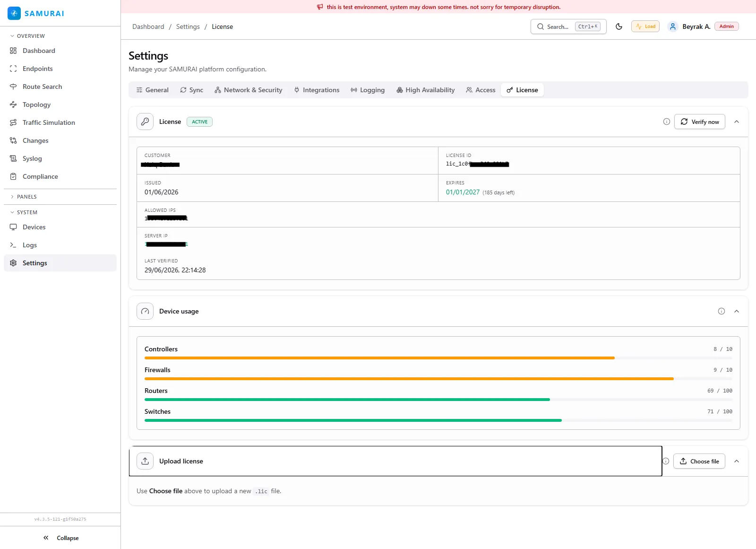
Task: Collapse the sidebar
Action: tap(60, 538)
